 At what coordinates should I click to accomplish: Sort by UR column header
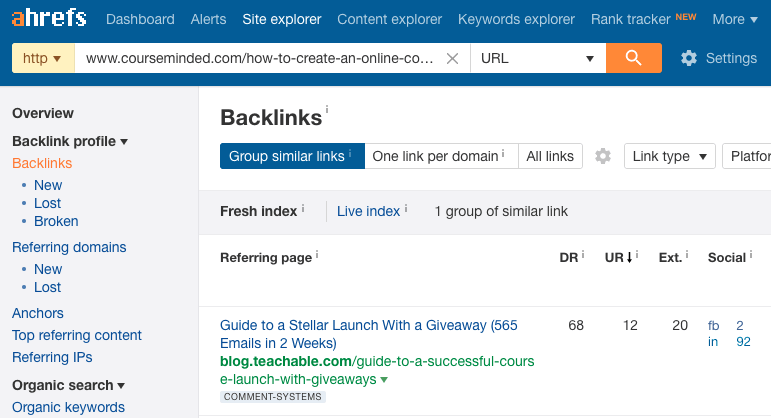618,257
